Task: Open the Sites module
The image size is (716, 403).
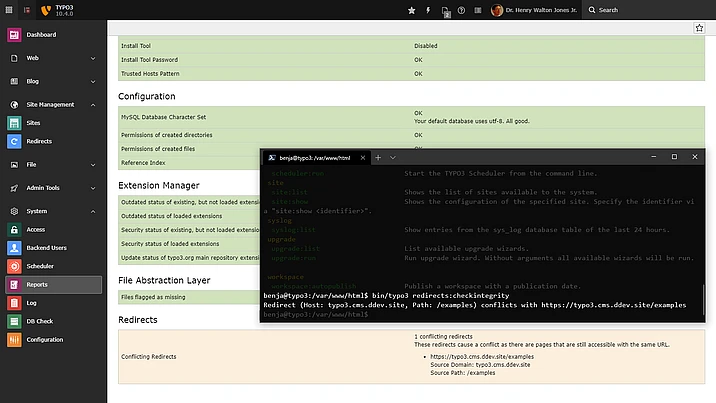Action: click(x=32, y=123)
